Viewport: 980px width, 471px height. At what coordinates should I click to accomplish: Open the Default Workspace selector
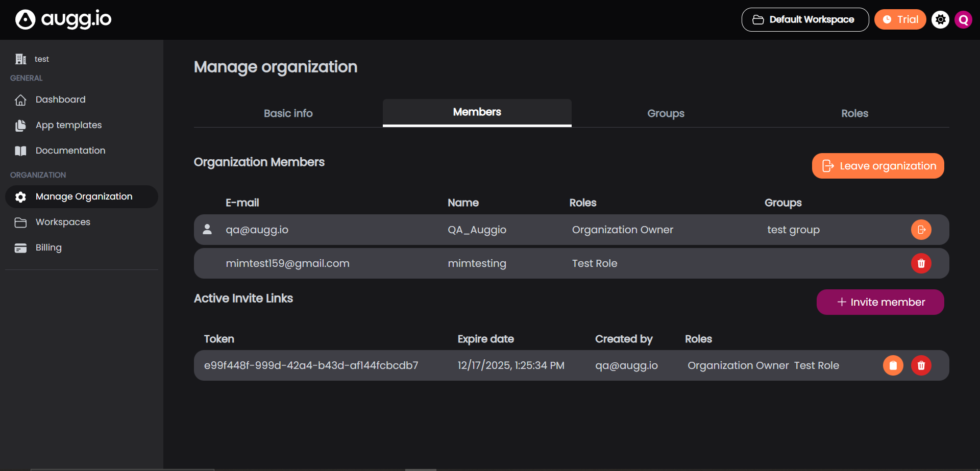[805, 19]
